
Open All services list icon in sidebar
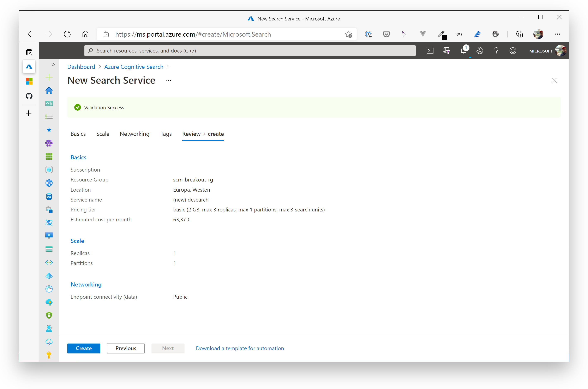(x=49, y=117)
